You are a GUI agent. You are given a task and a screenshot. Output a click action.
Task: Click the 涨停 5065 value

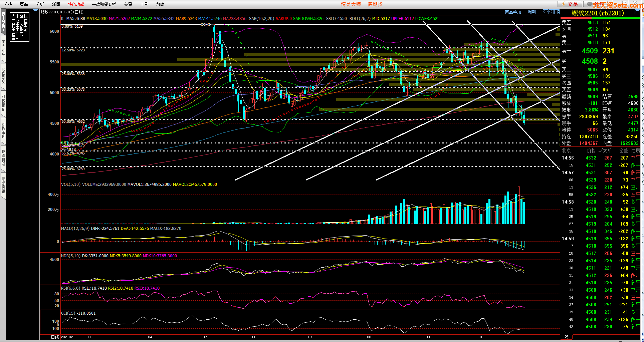[593, 130]
